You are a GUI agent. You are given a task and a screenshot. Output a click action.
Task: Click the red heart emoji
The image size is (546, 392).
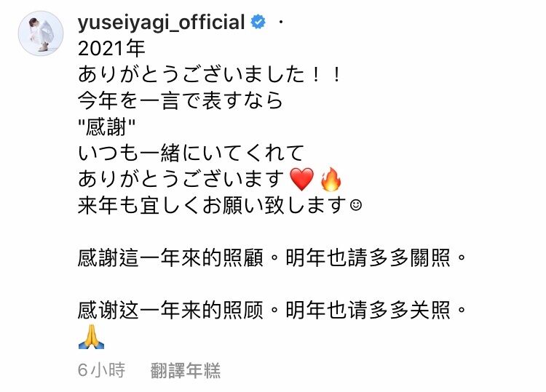(x=301, y=180)
